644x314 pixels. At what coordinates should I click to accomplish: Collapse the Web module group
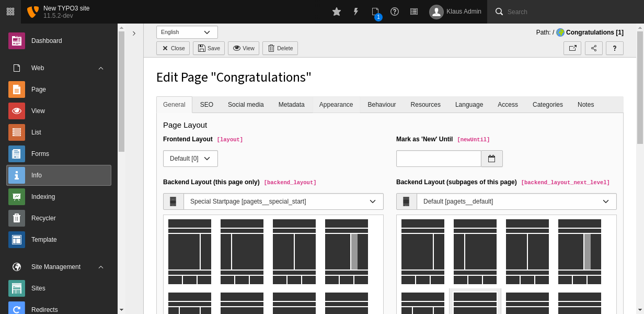click(x=101, y=68)
